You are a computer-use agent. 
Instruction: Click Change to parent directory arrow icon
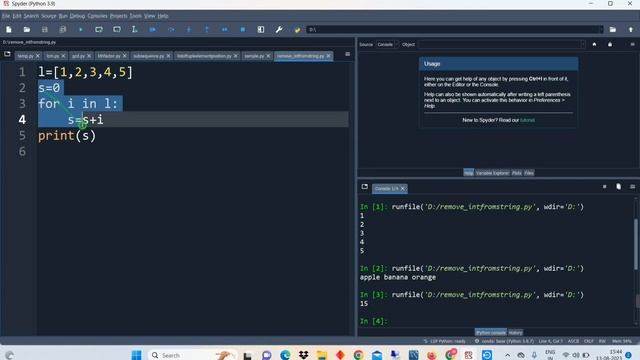point(631,29)
